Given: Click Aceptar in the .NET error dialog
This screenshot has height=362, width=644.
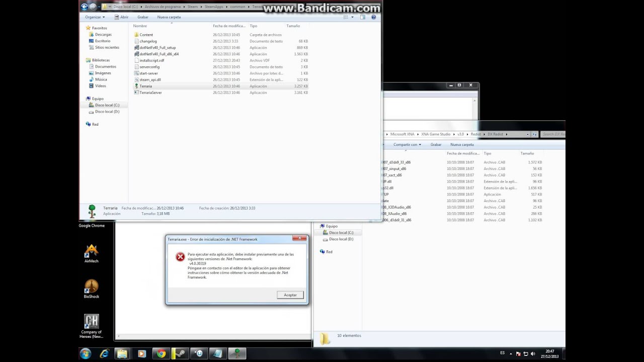Looking at the screenshot, I should 290,295.
